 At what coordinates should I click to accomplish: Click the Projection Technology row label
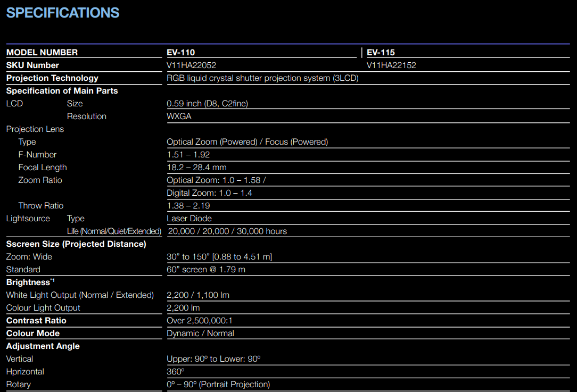tap(52, 78)
